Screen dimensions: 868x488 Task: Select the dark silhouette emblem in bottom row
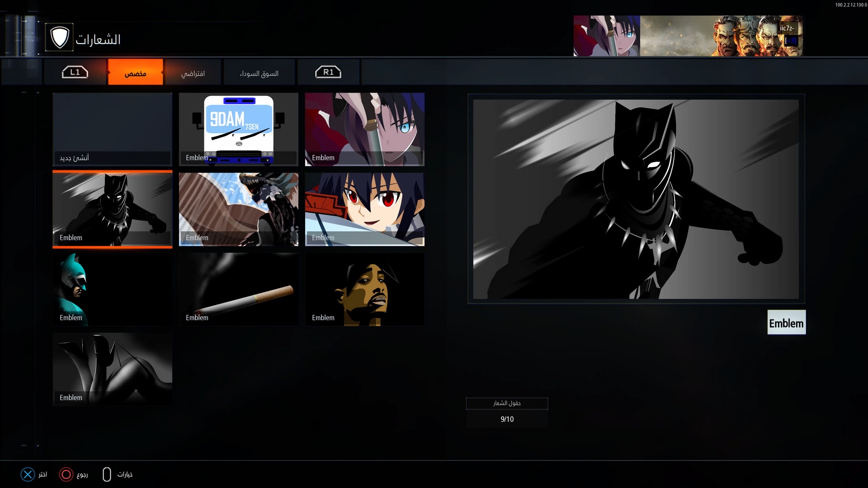coord(112,369)
